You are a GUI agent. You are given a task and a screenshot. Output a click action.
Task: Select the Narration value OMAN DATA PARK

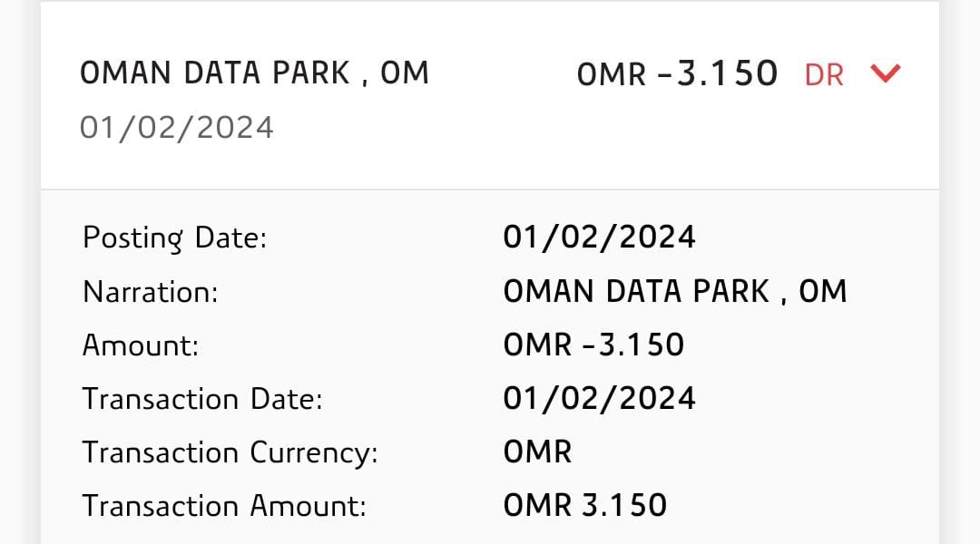(674, 292)
